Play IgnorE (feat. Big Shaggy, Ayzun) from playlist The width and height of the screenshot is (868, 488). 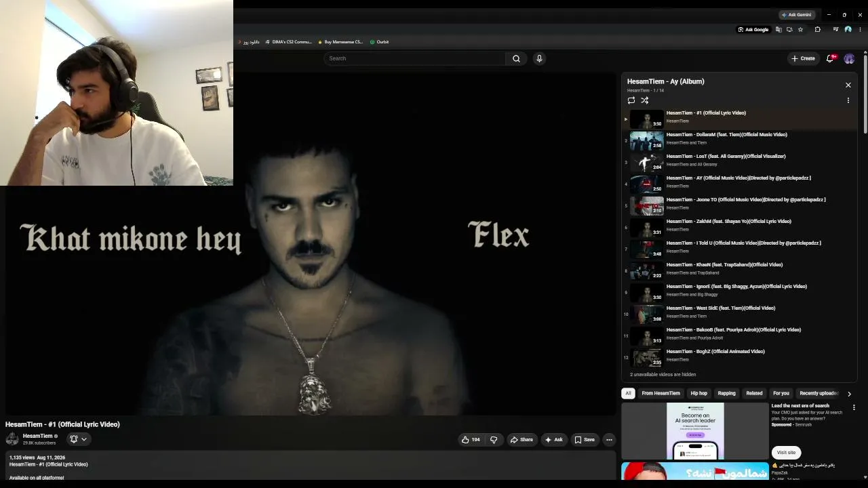click(x=741, y=292)
